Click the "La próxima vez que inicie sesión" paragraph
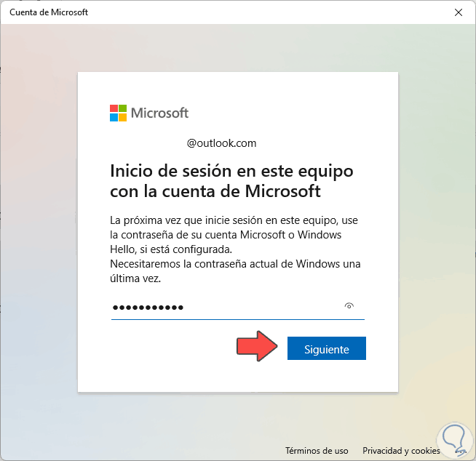This screenshot has height=461, width=476. [x=234, y=235]
